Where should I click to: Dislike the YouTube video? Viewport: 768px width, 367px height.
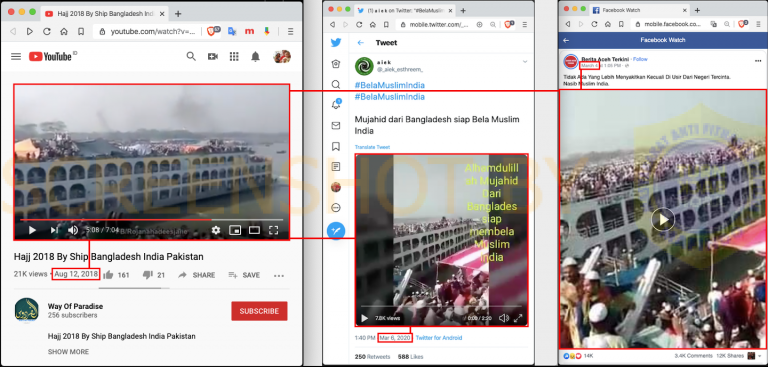(147, 275)
